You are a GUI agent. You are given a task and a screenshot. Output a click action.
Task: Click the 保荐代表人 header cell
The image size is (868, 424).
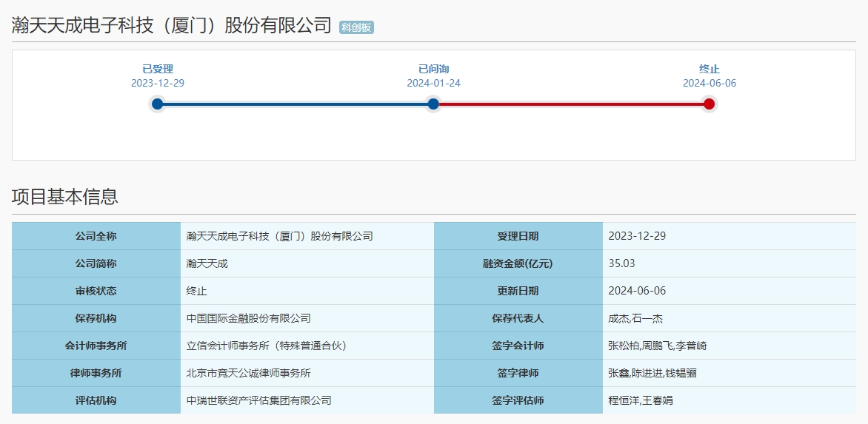(x=518, y=318)
